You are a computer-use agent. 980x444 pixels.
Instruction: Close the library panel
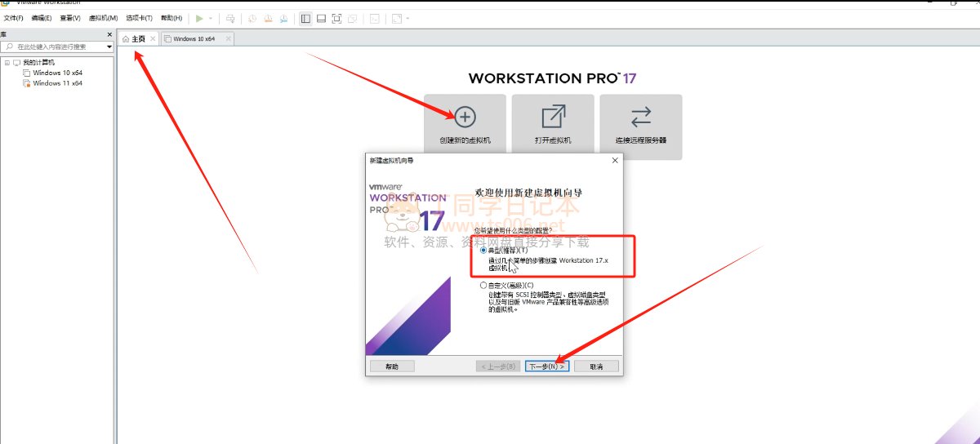tap(109, 34)
